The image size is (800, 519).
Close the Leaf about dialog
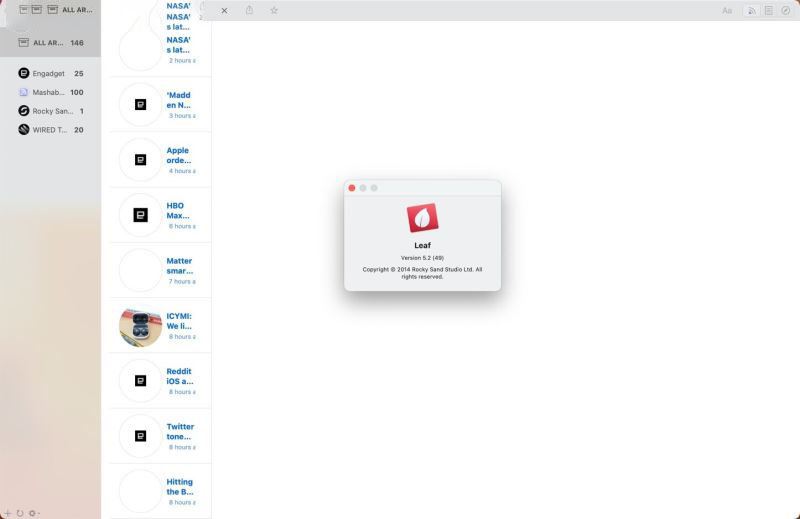coord(352,188)
